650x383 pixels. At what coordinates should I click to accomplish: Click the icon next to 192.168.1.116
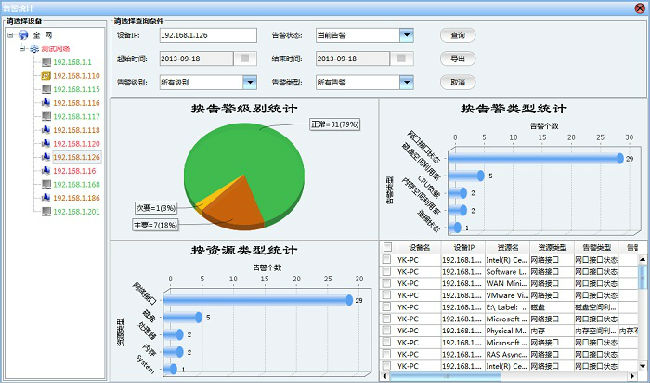(x=46, y=103)
